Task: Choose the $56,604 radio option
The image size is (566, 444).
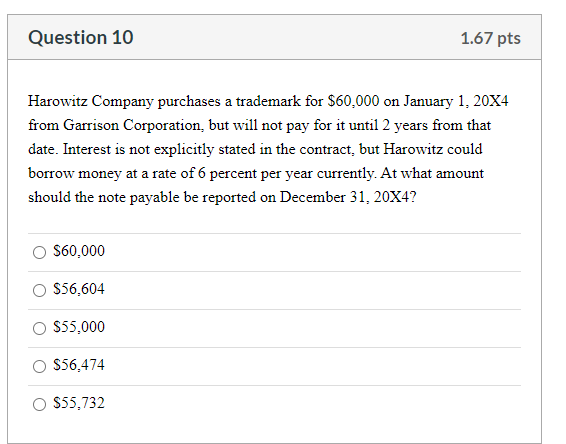Action: tap(39, 290)
